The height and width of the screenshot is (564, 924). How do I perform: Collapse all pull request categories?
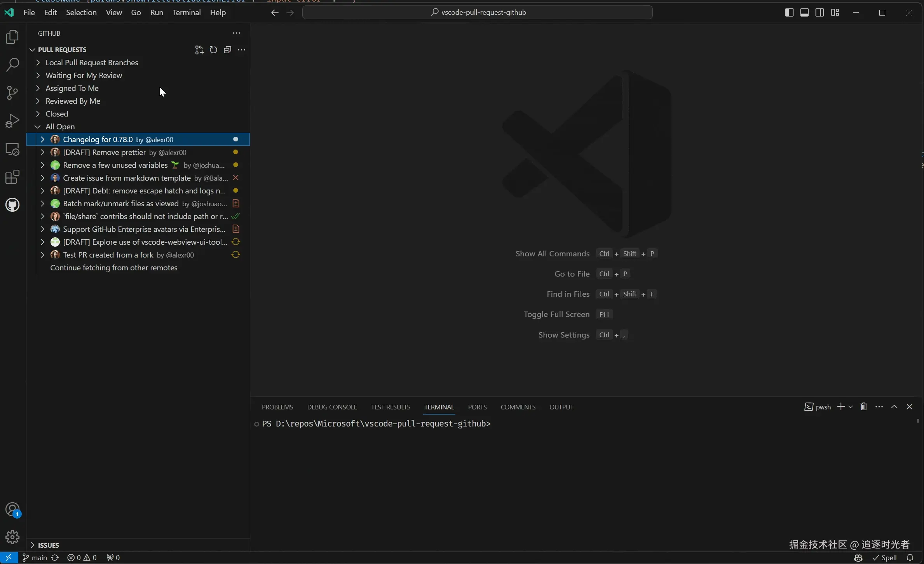(227, 50)
